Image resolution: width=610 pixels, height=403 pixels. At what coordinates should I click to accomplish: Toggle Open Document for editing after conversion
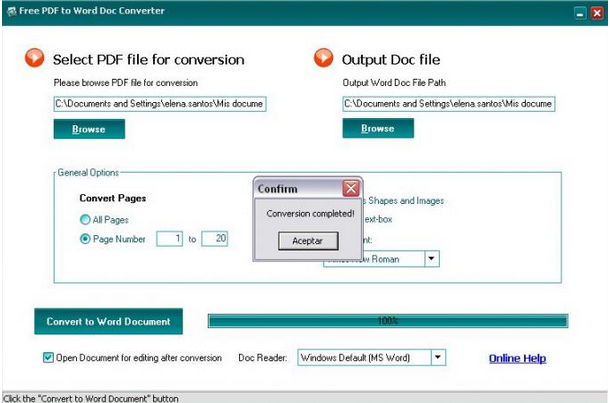click(x=48, y=357)
